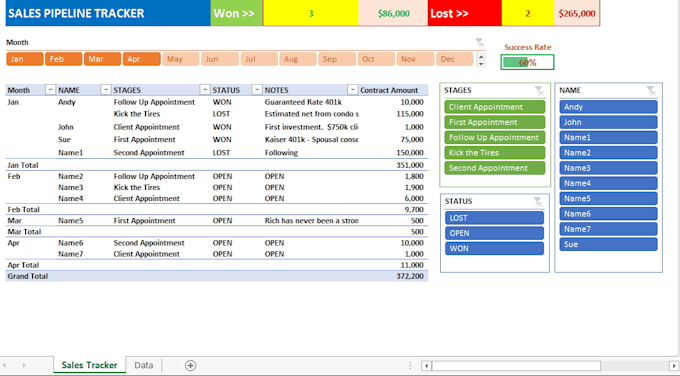Image resolution: width=680 pixels, height=376 pixels.
Task: Select the SALES PIPELINE TRACKER title cell
Action: (x=108, y=13)
